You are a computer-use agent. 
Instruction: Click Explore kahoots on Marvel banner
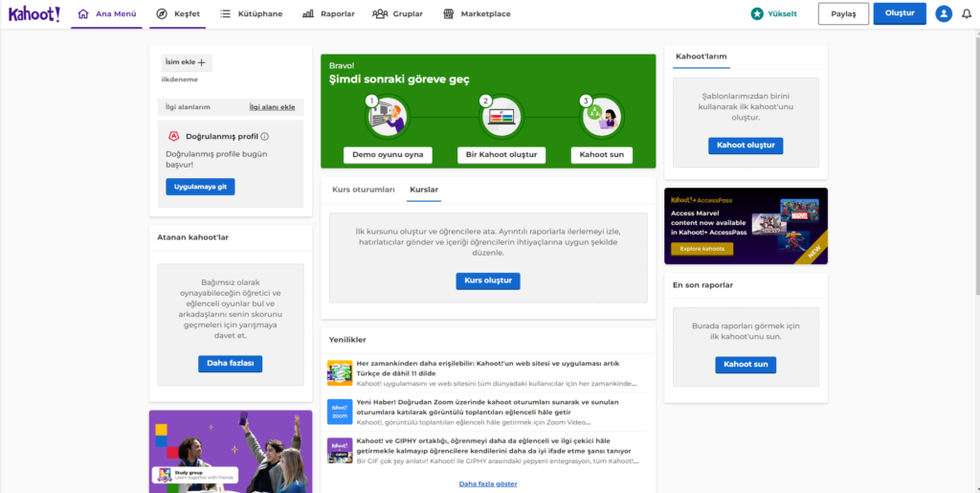point(702,249)
